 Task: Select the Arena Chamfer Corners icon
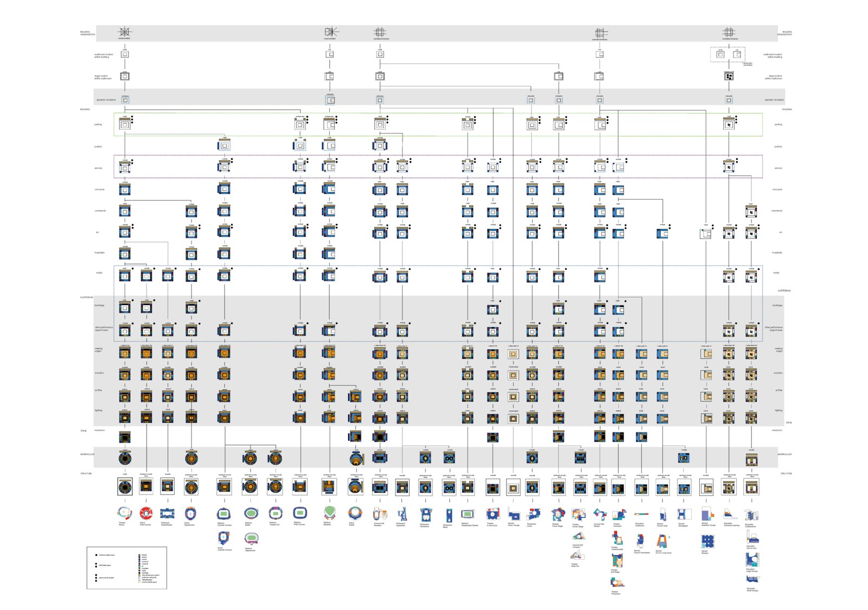224,538
